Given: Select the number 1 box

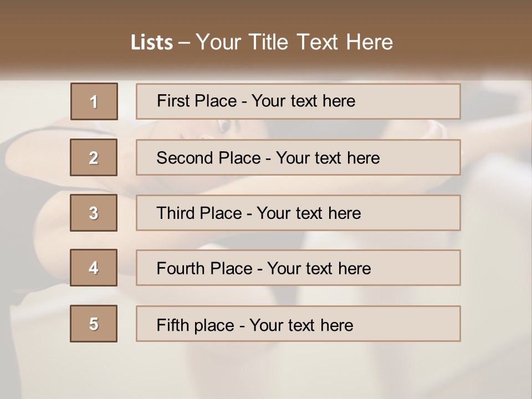Looking at the screenshot, I should [94, 101].
